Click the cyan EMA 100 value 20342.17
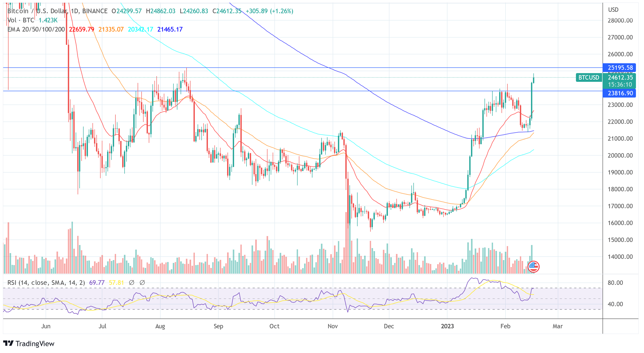Screen dimensions: 644x353 (x=140, y=29)
